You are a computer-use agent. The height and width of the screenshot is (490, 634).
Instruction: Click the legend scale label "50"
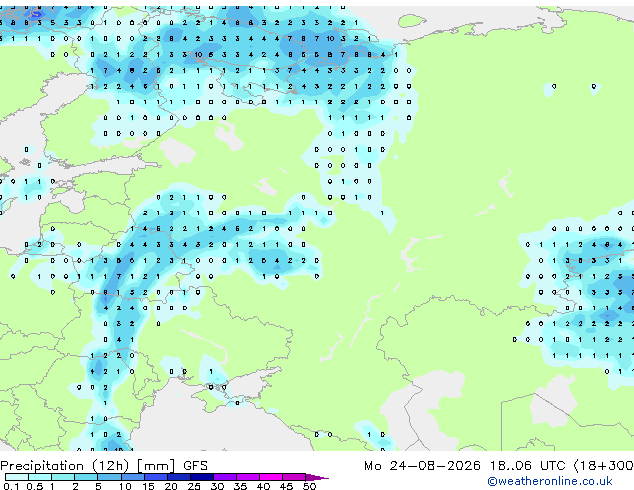coord(309,486)
